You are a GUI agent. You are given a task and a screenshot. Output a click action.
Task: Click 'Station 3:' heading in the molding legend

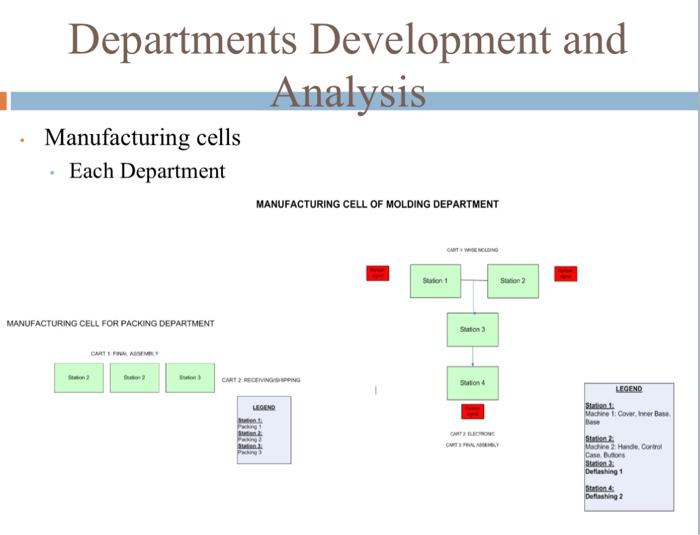(x=600, y=464)
